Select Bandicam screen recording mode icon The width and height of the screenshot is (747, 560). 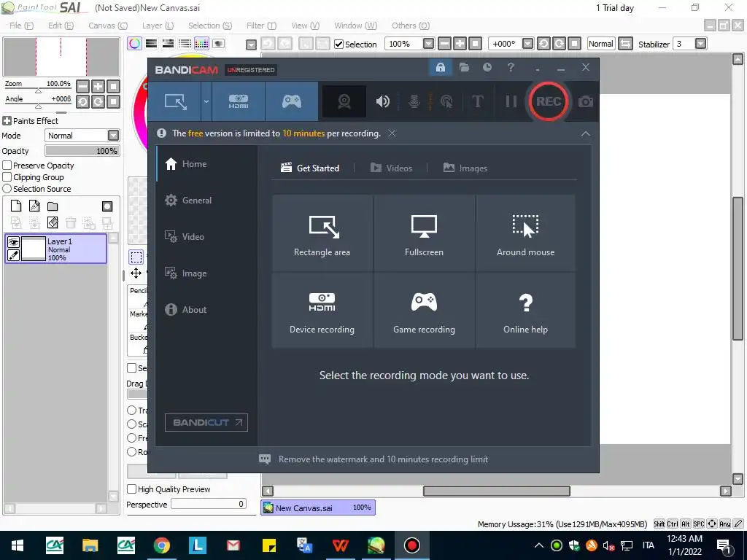[175, 101]
